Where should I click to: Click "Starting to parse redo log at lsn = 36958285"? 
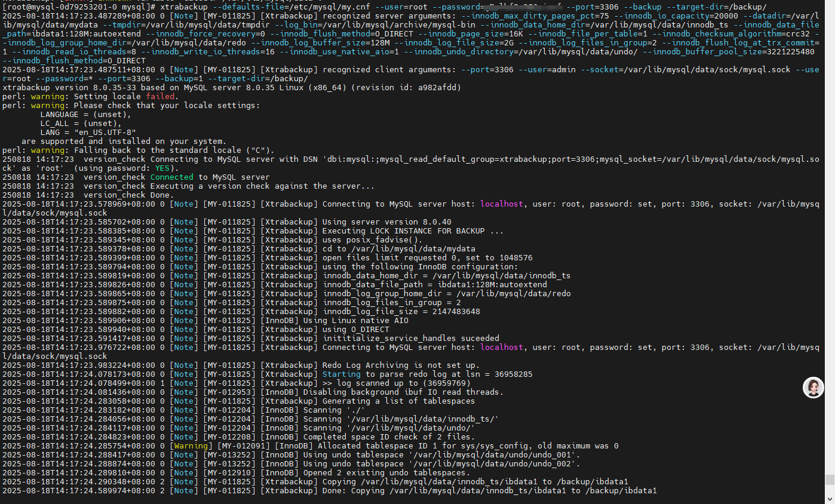tap(427, 374)
